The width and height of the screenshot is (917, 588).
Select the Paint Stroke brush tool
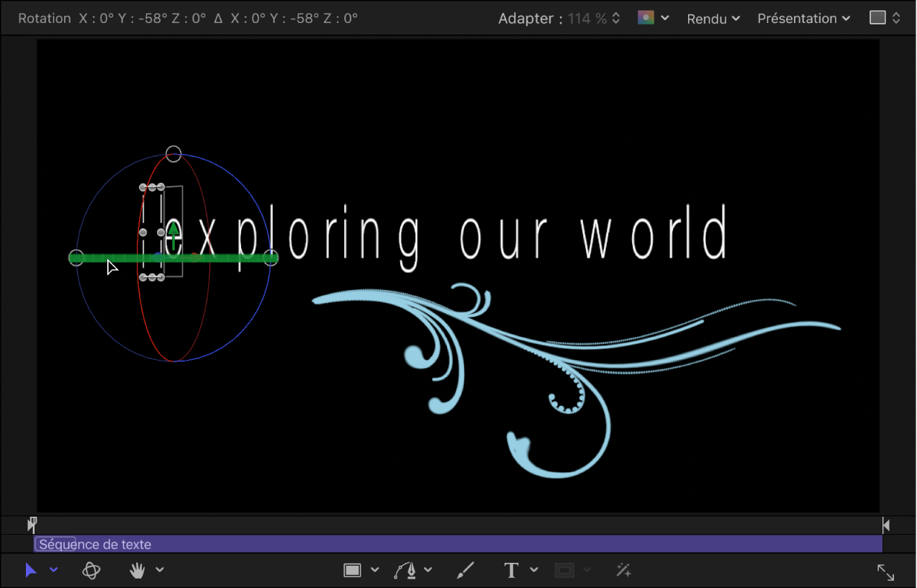(x=466, y=571)
